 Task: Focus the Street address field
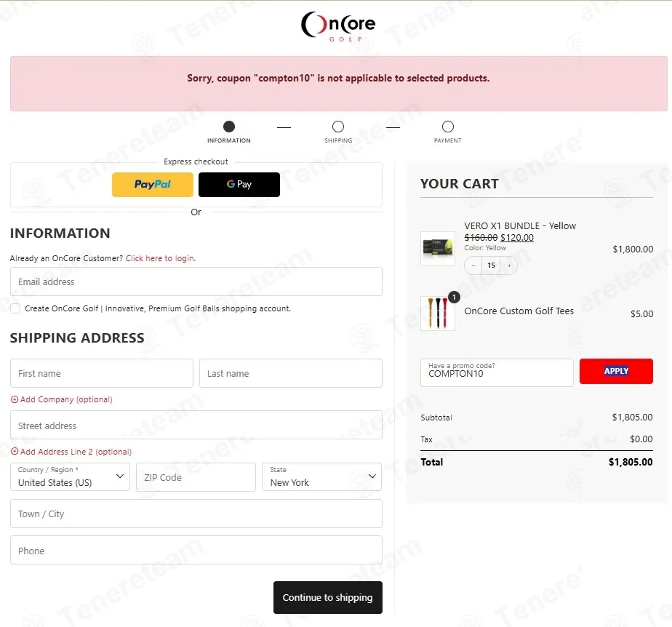click(x=196, y=425)
